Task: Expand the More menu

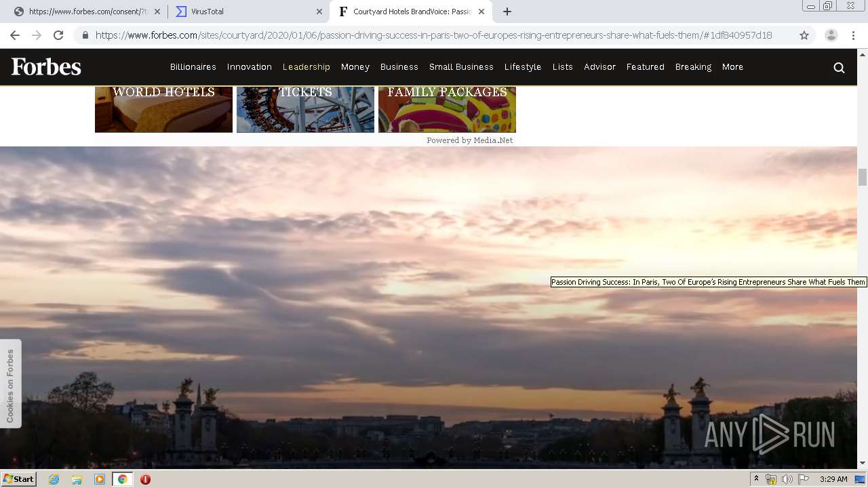Action: point(733,67)
